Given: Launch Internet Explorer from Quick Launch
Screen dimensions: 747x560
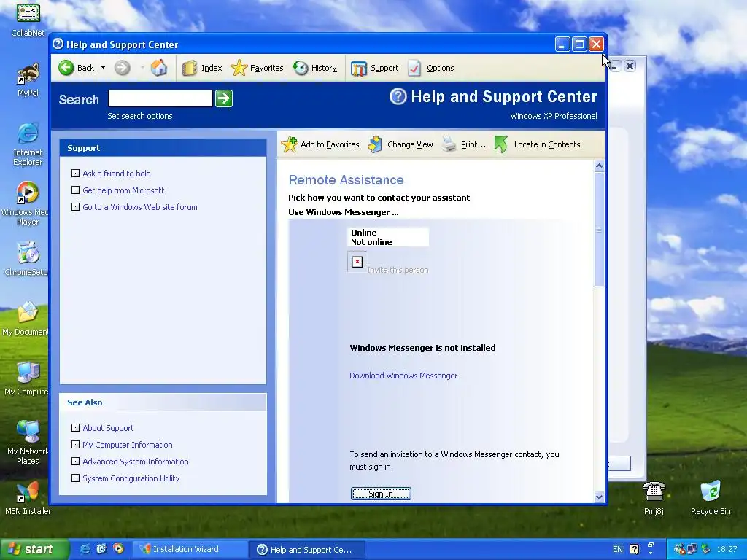Looking at the screenshot, I should [85, 549].
